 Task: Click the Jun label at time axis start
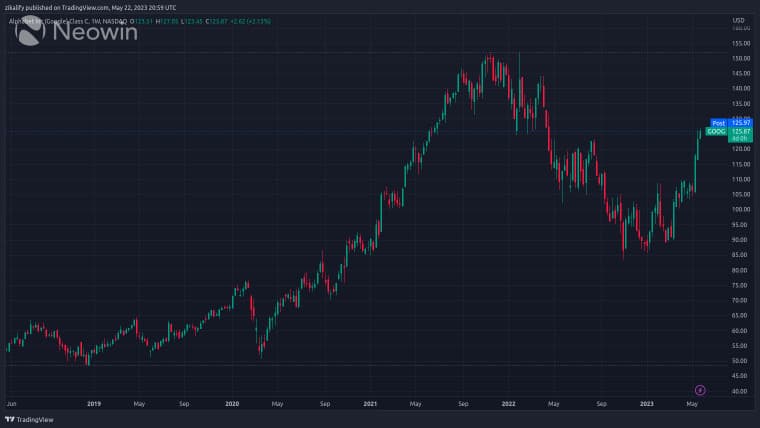(11, 404)
